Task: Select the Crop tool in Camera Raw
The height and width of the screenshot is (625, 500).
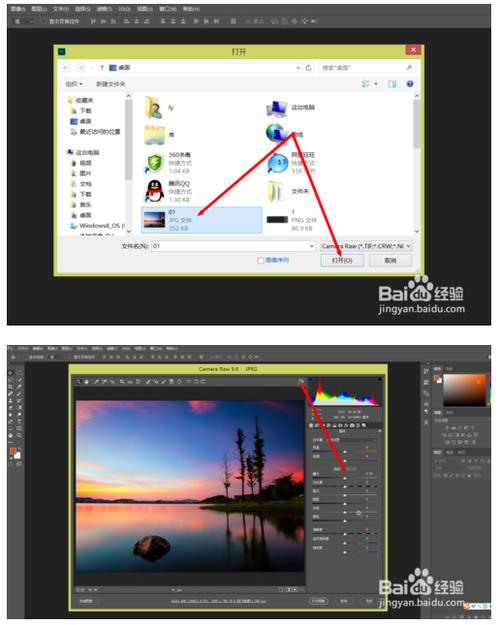Action: click(x=122, y=381)
